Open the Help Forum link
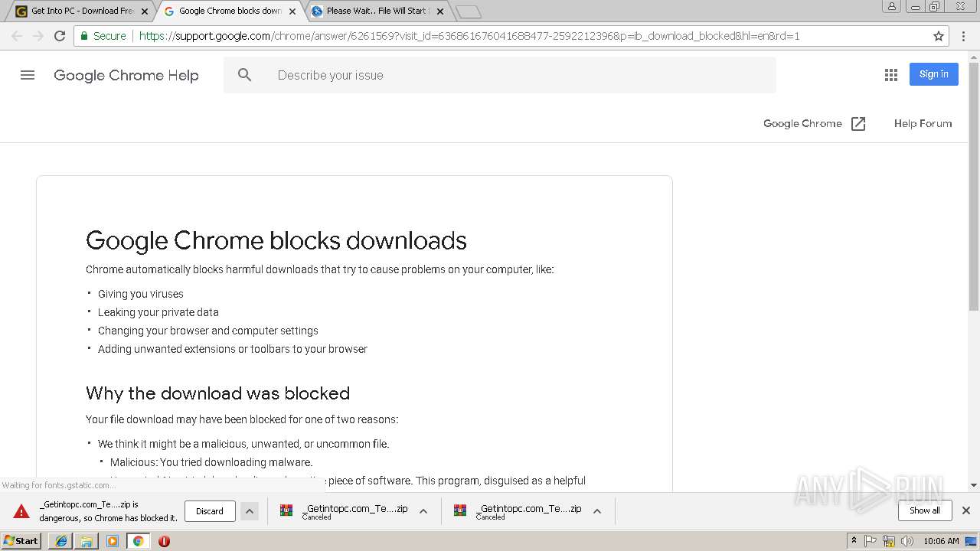Viewport: 980px width, 551px height. [x=923, y=123]
